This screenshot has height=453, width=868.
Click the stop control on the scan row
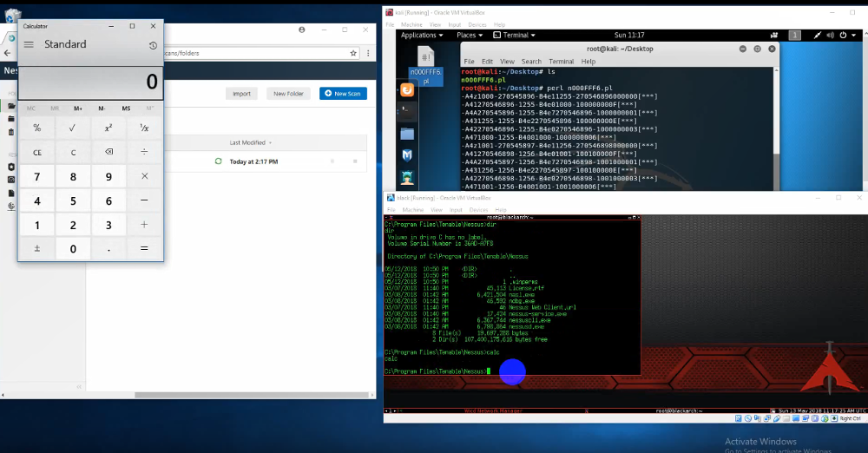pos(355,161)
